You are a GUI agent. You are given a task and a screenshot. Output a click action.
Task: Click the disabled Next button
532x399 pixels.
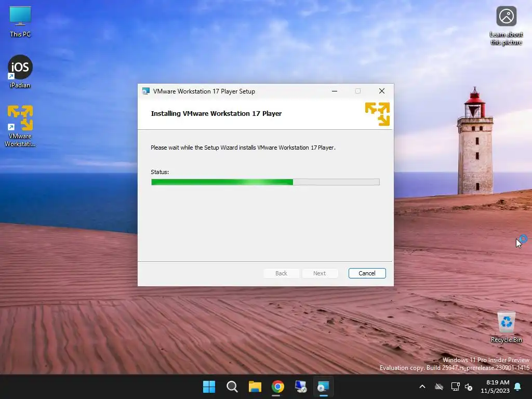pos(320,273)
